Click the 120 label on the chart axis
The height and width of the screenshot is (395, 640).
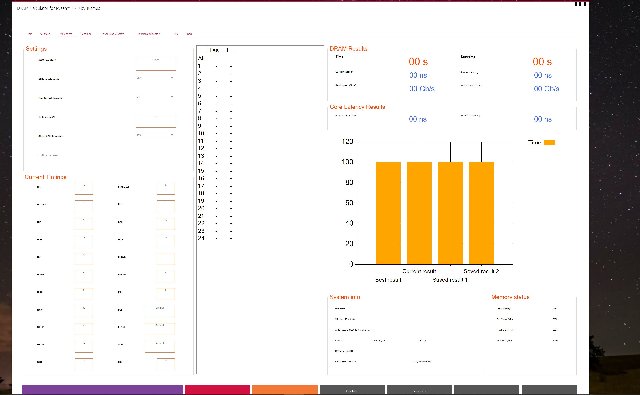click(347, 141)
